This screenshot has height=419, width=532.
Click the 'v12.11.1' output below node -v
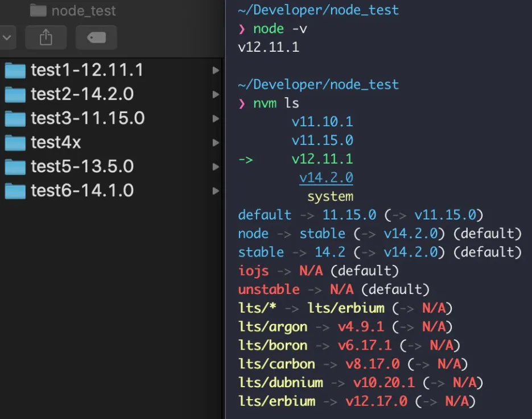coord(269,47)
